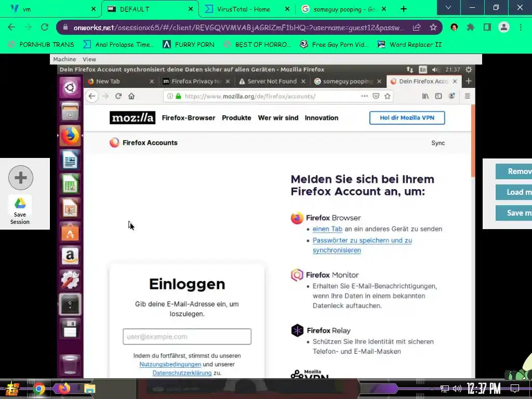Open new Chrome tab with plus
The image size is (532, 399).
pos(403,9)
